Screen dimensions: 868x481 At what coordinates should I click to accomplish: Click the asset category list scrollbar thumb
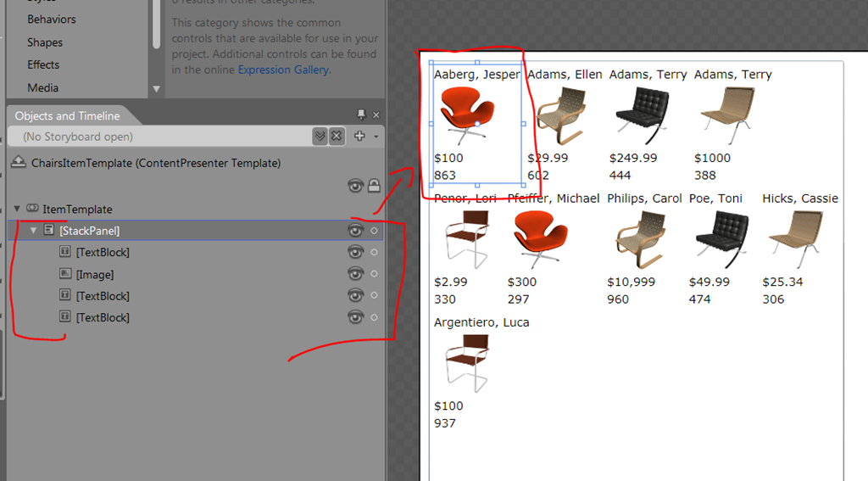click(x=156, y=25)
